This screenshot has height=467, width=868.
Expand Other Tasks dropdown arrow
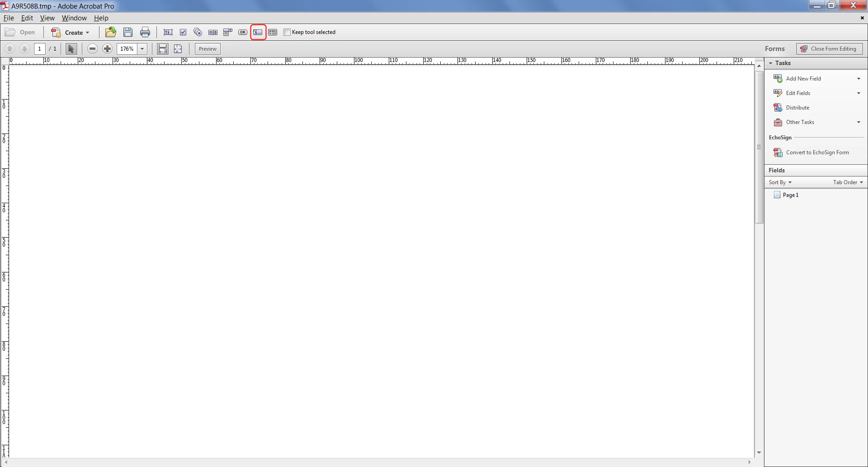click(859, 122)
